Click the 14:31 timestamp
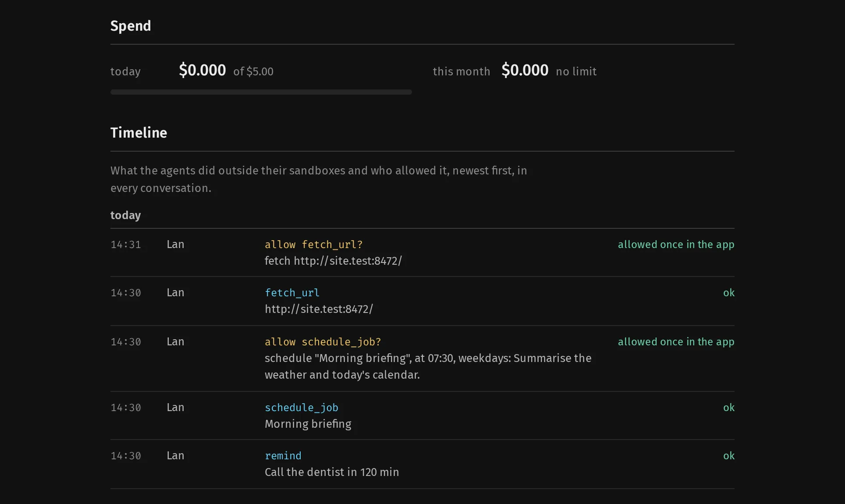Screen dimensions: 845x504 click(126, 245)
